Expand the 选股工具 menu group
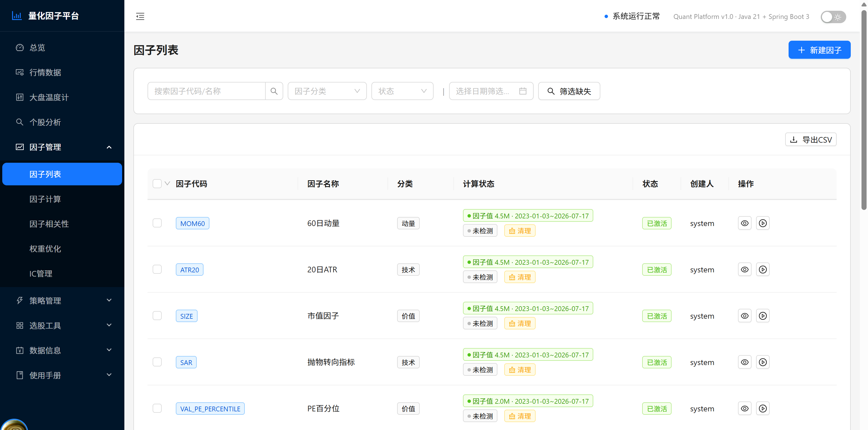Image resolution: width=868 pixels, height=430 pixels. 62,325
